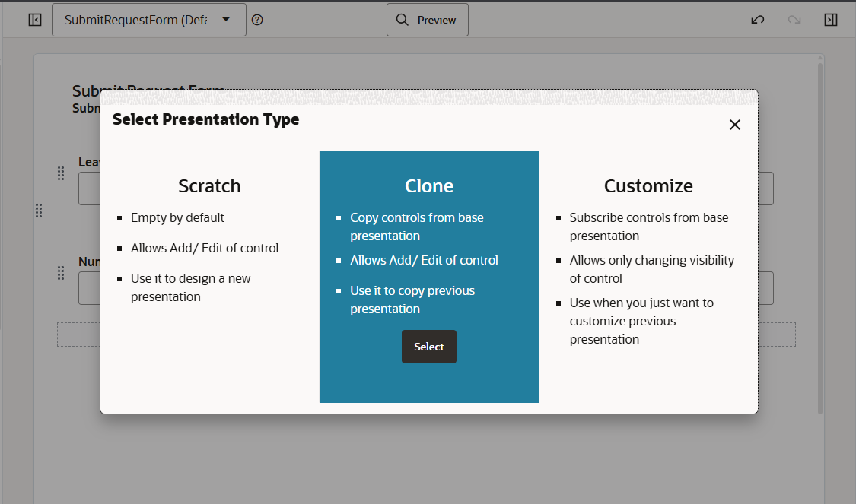
Task: Click the down arrow on the form selector
Action: click(x=226, y=19)
